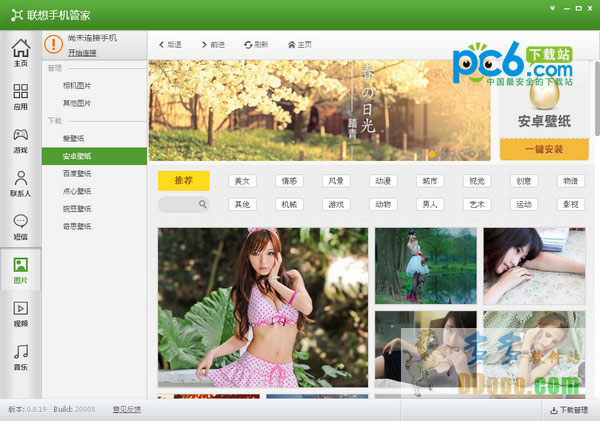Screen dimensions: 600x421
Task: Filter wallpapers by 创意
Action: tap(524, 181)
